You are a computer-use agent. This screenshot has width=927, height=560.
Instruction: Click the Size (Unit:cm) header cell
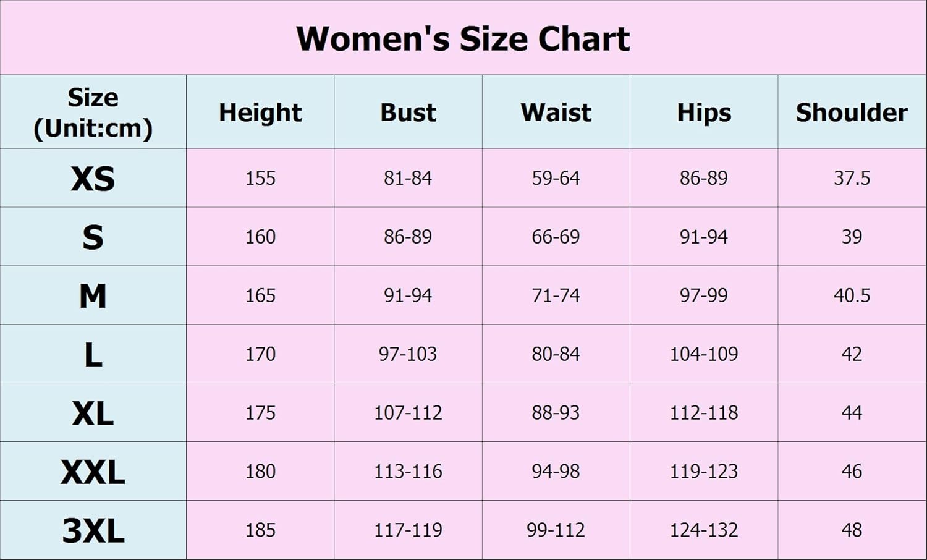click(93, 112)
